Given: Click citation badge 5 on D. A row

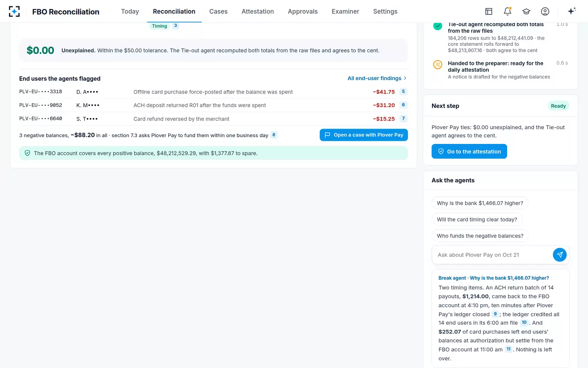Looking at the screenshot, I should (x=403, y=92).
